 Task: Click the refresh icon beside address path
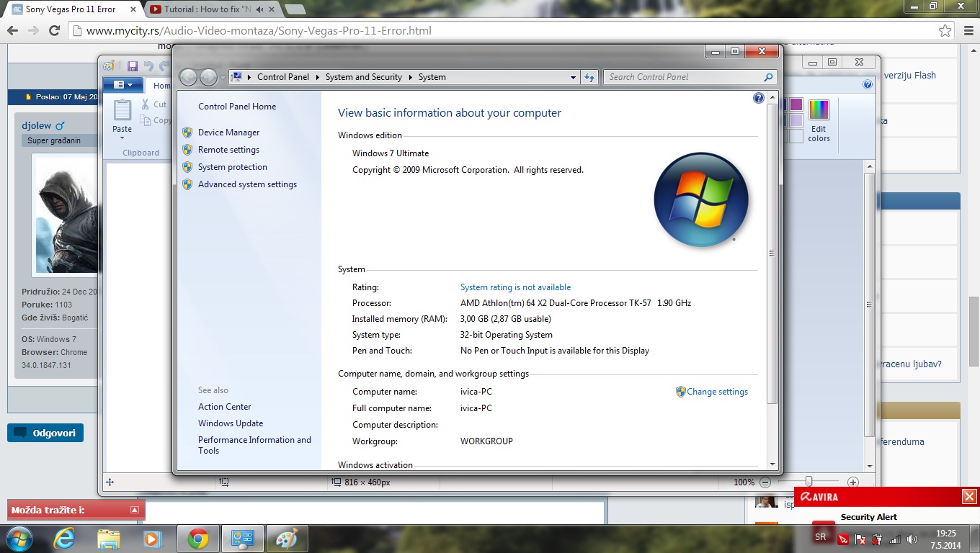pos(589,77)
